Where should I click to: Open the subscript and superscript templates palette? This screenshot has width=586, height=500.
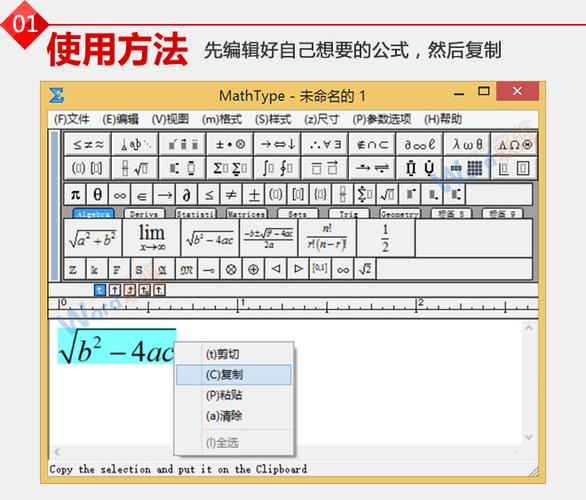pyautogui.click(x=182, y=168)
